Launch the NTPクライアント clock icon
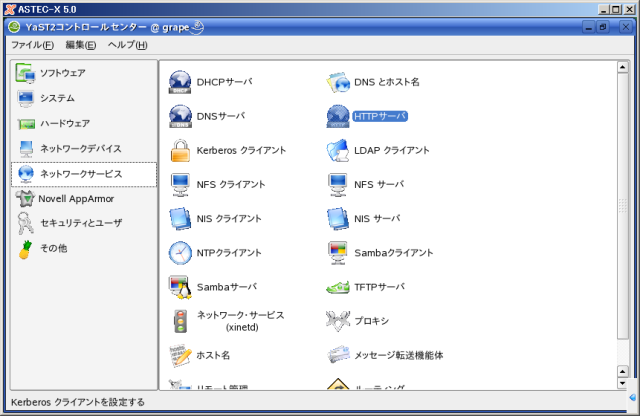 180,253
